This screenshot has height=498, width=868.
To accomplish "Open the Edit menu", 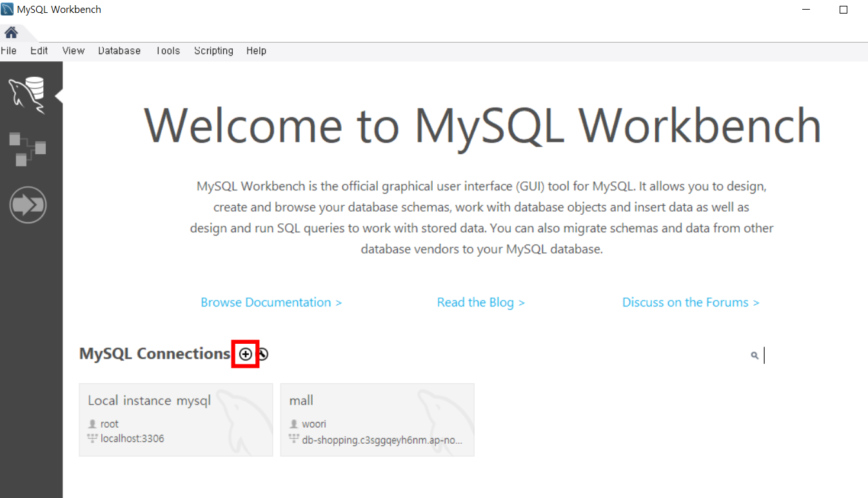I will coord(39,50).
